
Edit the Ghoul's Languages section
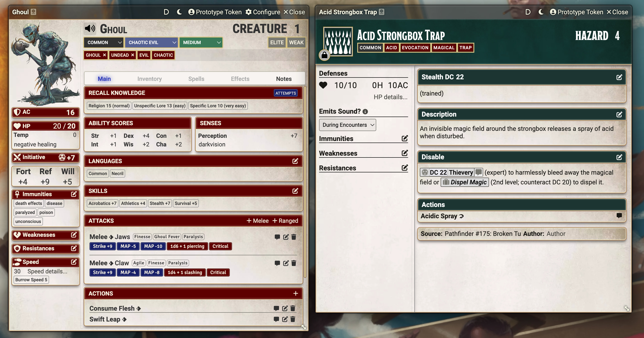pos(295,161)
